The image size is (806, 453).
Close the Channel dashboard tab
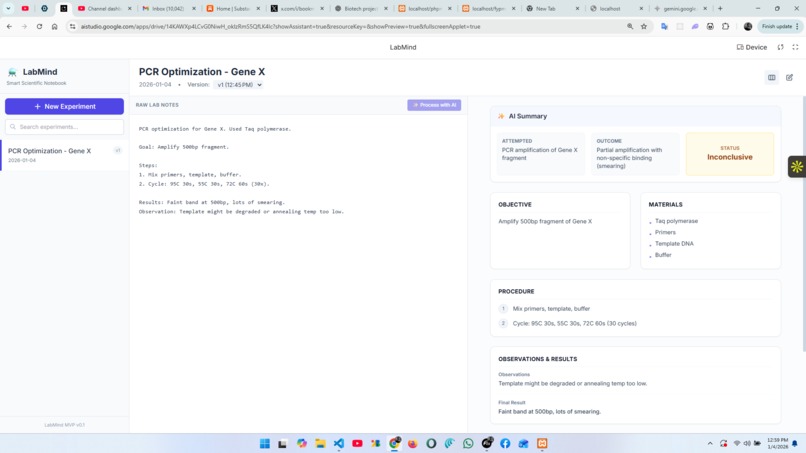tap(130, 9)
